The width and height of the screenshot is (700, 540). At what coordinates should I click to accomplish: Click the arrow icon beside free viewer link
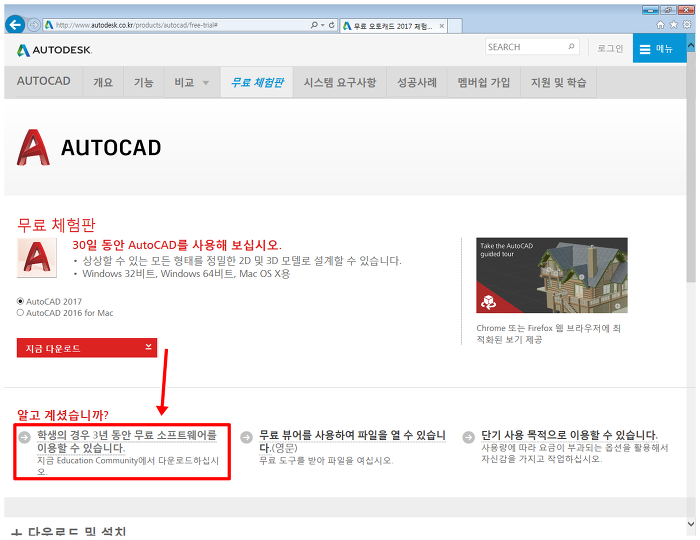246,437
